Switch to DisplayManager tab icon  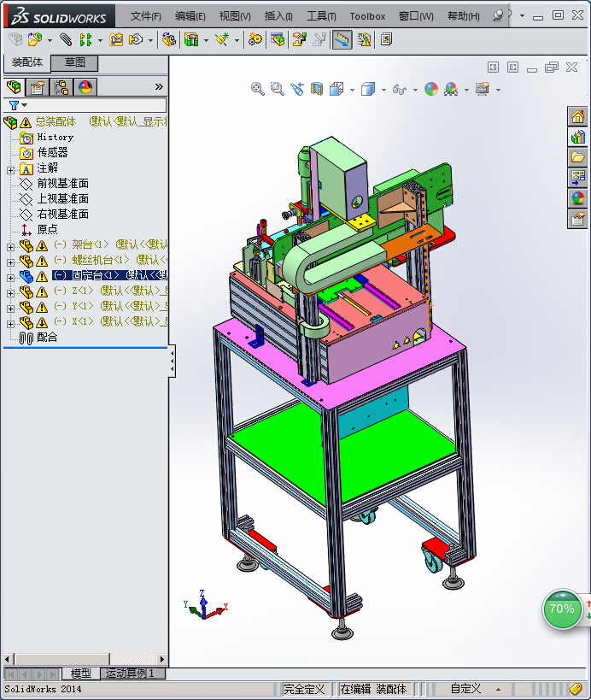pos(85,86)
